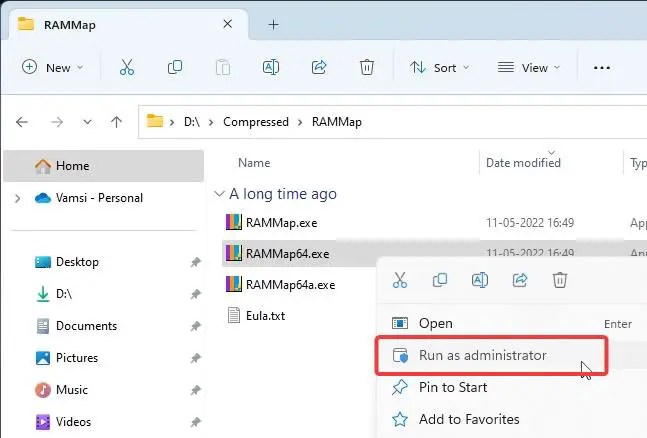
Task: Choose Pin to Start
Action: (x=511, y=387)
